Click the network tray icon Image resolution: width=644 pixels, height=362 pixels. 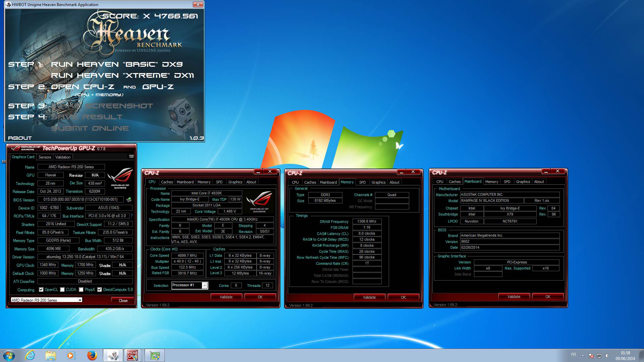(x=599, y=356)
